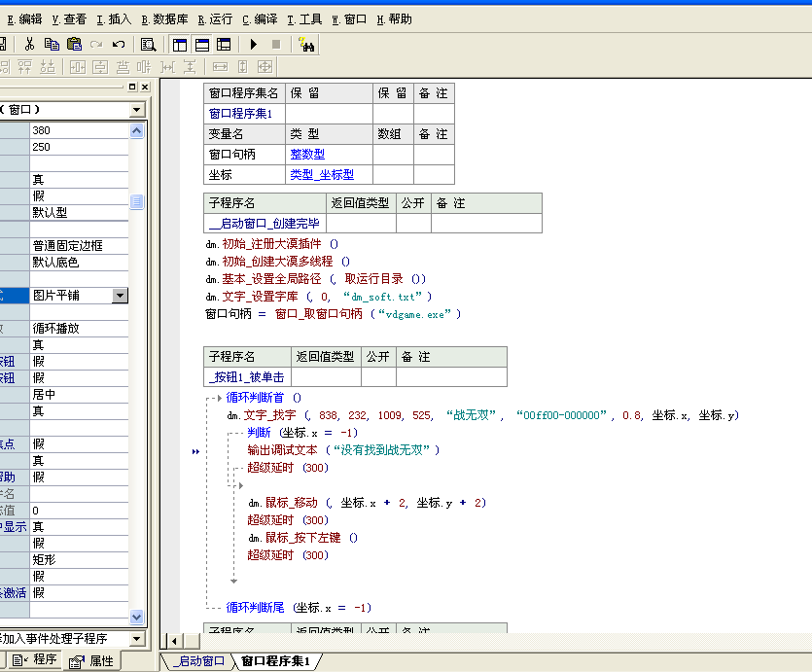Image resolution: width=812 pixels, height=672 pixels.
Task: Switch to the 窗口程序集1 editor tab
Action: pyautogui.click(x=275, y=661)
